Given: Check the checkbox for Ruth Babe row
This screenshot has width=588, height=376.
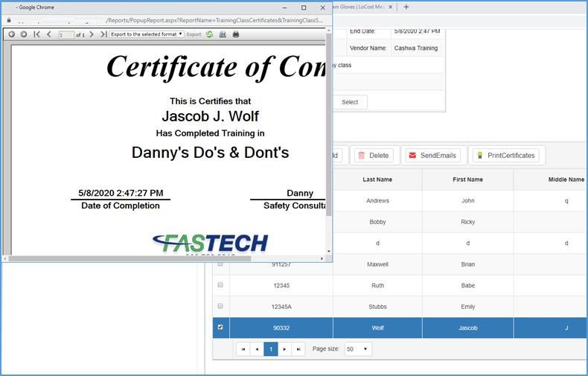Looking at the screenshot, I should [x=220, y=285].
